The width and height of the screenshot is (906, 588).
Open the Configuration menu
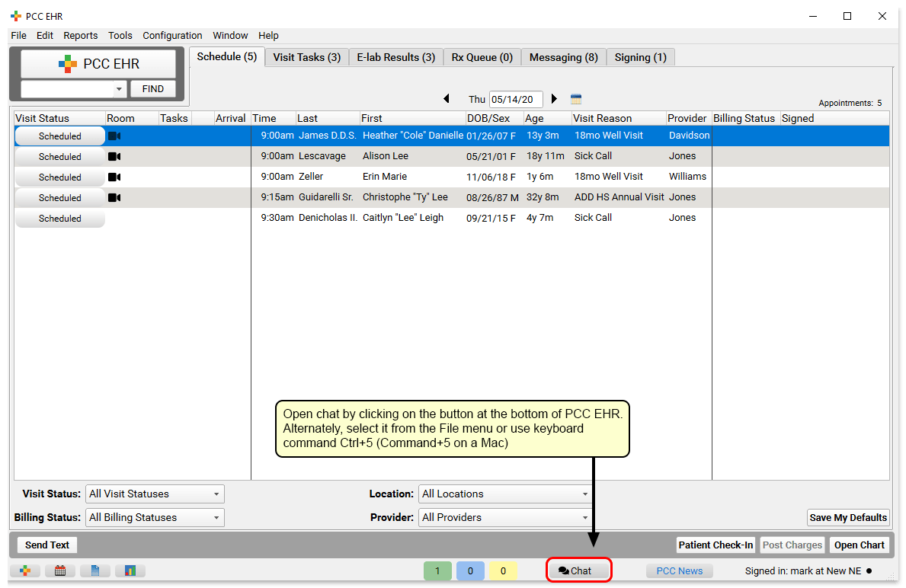pos(172,35)
